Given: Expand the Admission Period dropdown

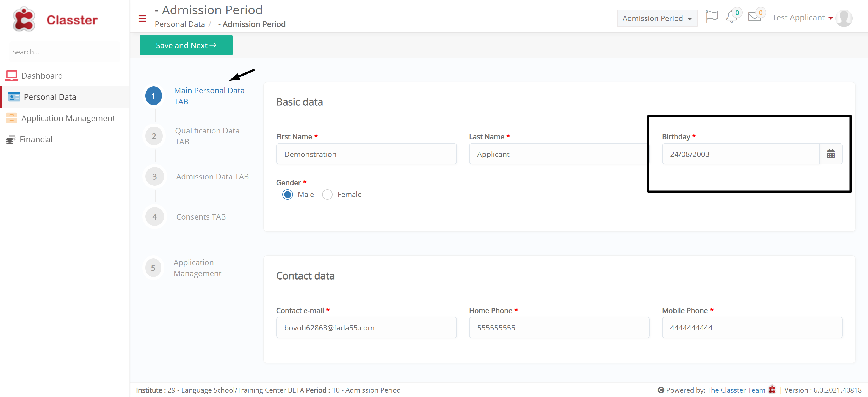Looking at the screenshot, I should click(657, 18).
